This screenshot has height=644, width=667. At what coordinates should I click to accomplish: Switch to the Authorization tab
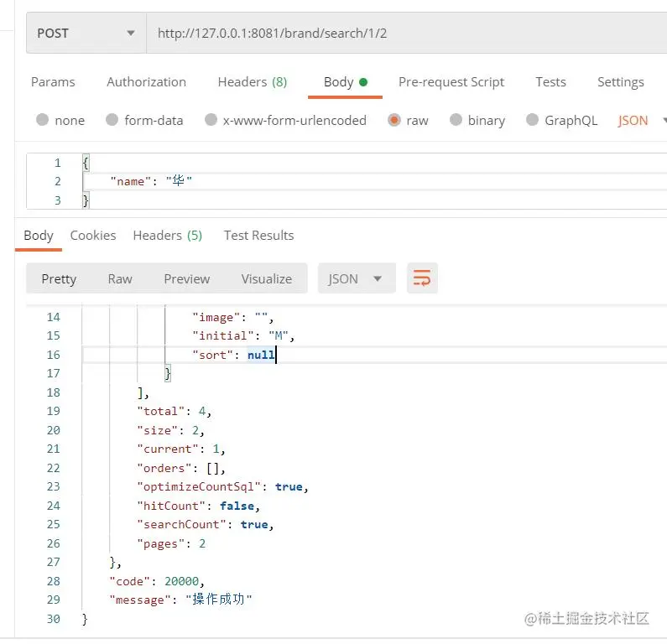click(x=146, y=81)
